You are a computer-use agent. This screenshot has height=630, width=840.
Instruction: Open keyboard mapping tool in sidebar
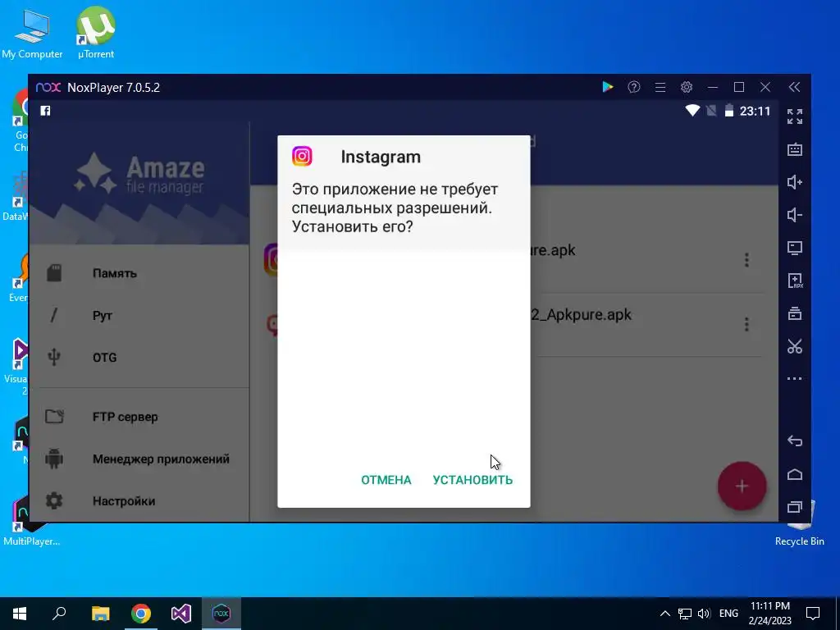coord(794,149)
